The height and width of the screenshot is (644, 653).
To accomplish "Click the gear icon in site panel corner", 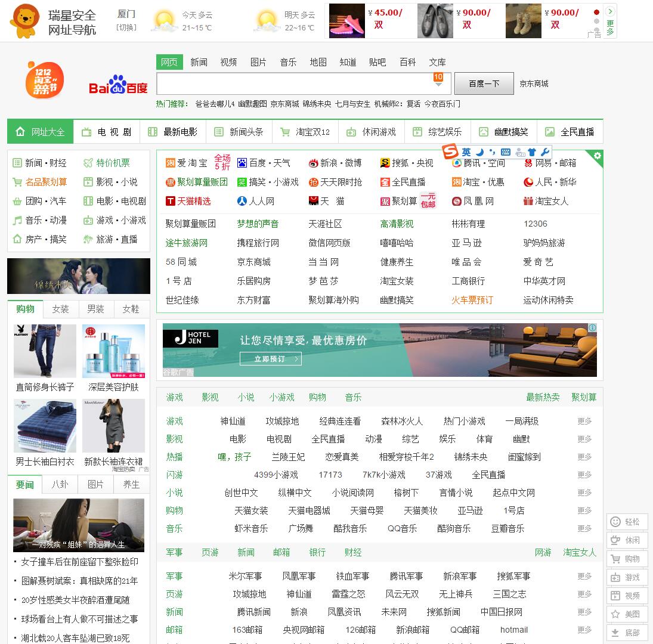I will click(598, 156).
